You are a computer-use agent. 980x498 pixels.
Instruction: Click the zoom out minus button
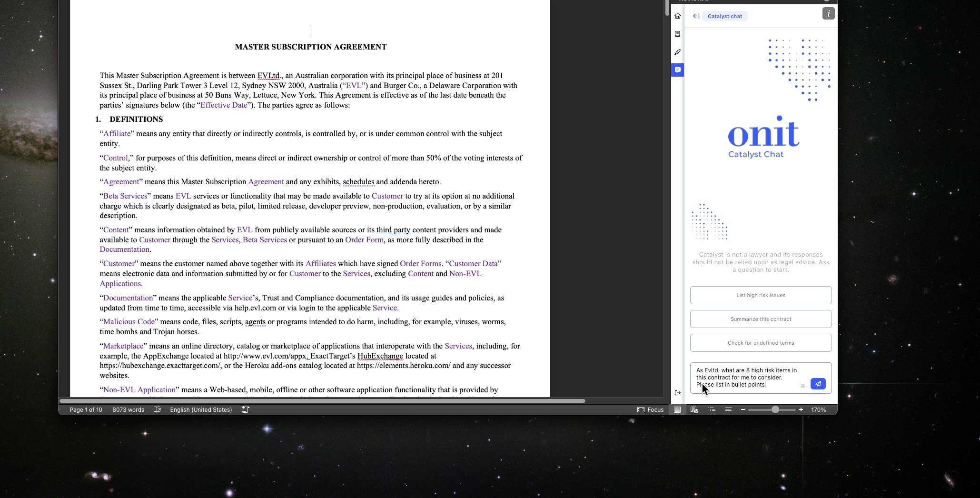click(x=743, y=410)
